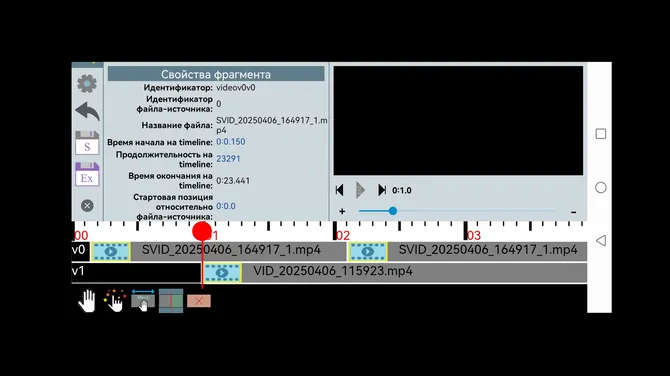This screenshot has width=670, height=376.
Task: Click the identifier value videov0v0
Action: tap(236, 88)
